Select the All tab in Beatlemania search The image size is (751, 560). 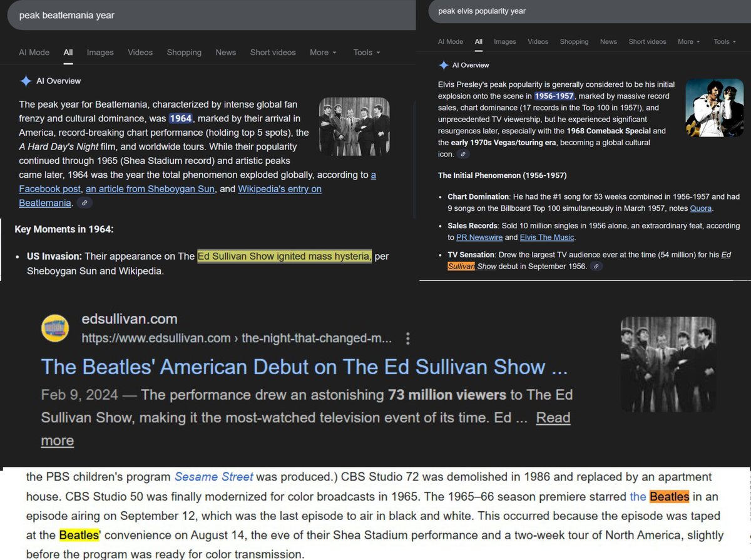coord(68,53)
